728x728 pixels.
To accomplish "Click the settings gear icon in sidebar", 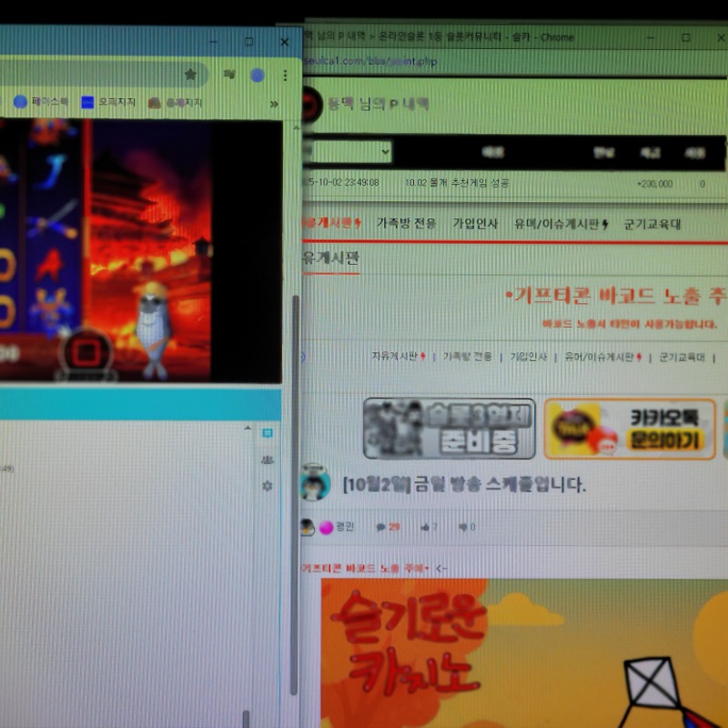I will click(267, 486).
